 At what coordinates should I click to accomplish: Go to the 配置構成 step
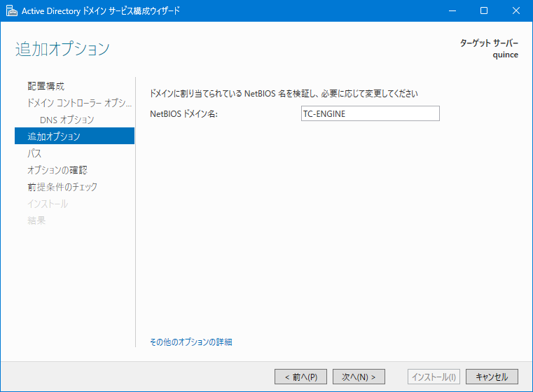tap(46, 86)
